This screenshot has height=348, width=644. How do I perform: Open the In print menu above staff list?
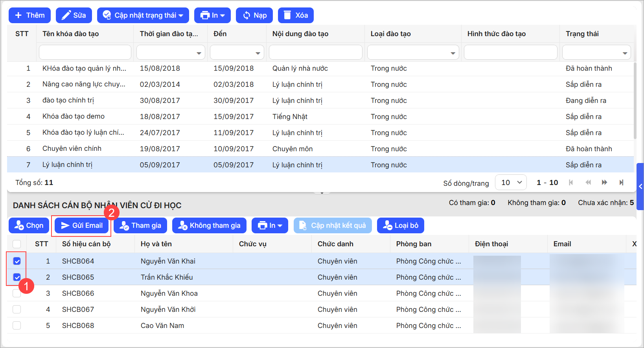point(270,225)
